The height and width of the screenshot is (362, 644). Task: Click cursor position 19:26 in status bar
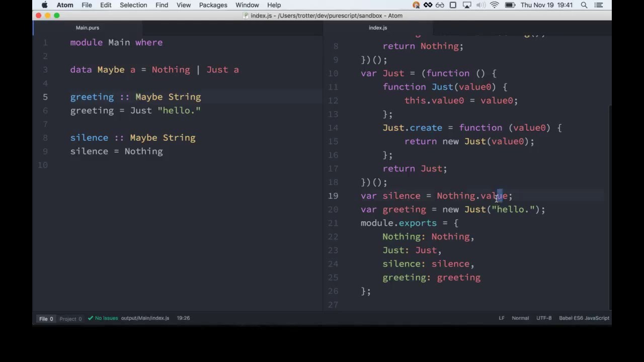(x=183, y=318)
